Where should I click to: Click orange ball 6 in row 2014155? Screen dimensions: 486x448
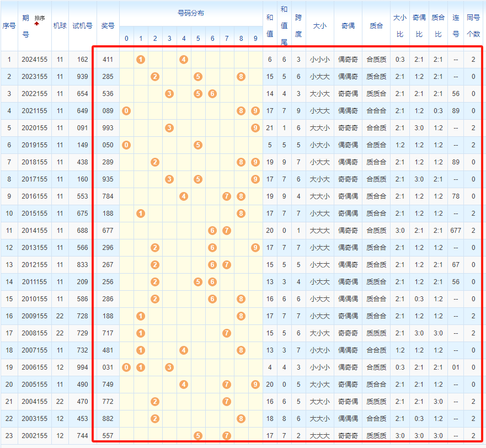pyautogui.click(x=212, y=231)
